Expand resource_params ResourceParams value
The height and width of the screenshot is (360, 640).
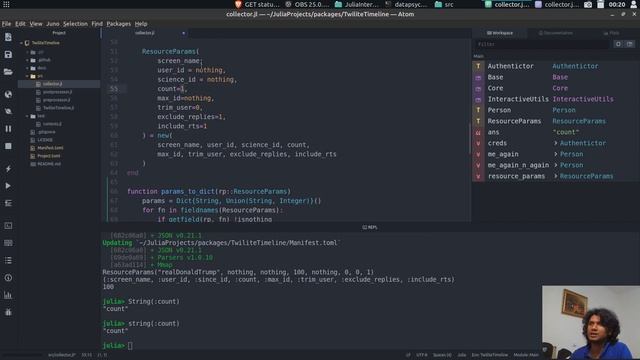pos(556,176)
